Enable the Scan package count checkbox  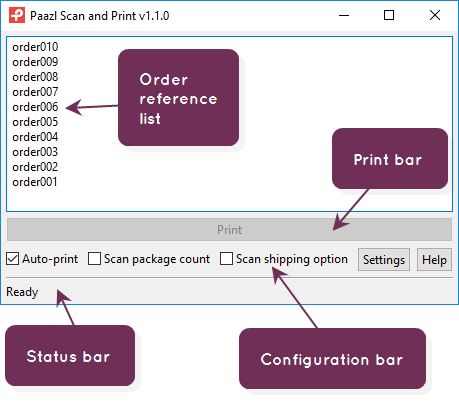(94, 259)
